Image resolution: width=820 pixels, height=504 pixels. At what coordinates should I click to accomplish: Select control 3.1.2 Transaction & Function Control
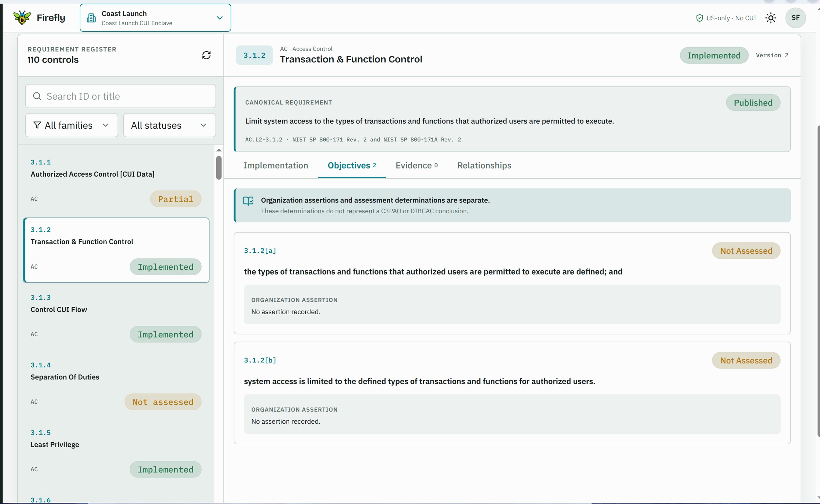pos(116,250)
